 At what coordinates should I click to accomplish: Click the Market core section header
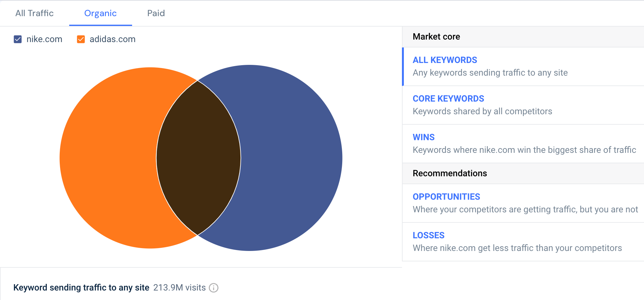pyautogui.click(x=436, y=37)
